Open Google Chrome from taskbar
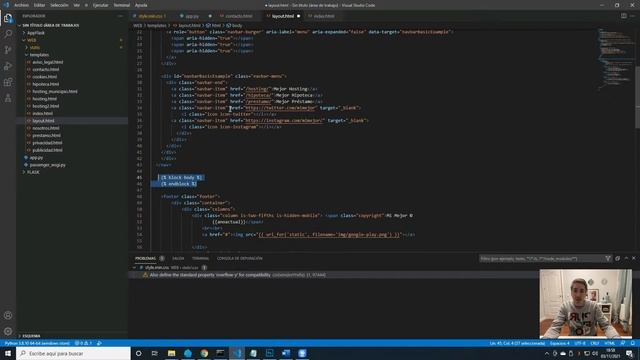 (x=204, y=353)
